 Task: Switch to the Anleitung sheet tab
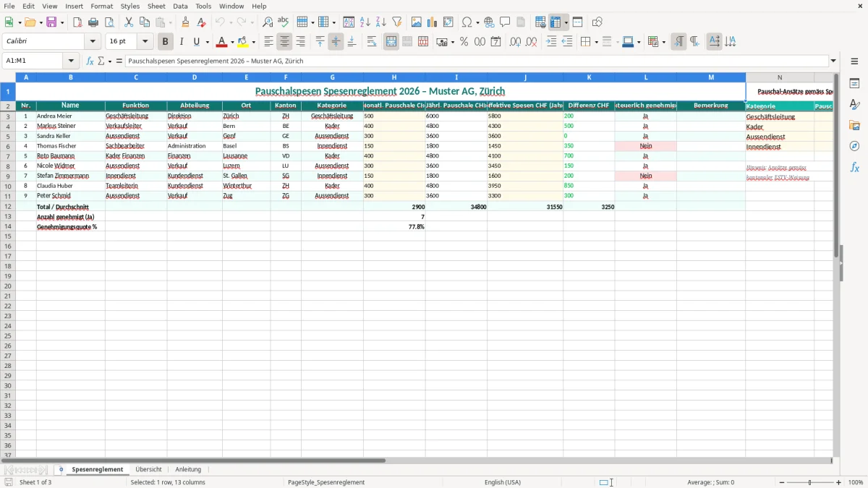188,469
